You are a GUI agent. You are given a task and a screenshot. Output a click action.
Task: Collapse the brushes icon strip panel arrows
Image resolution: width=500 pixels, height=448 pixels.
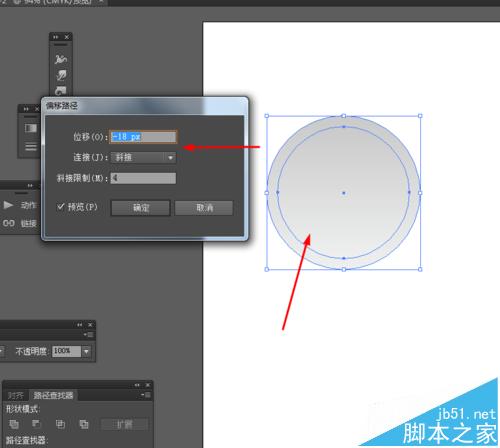tap(55, 37)
